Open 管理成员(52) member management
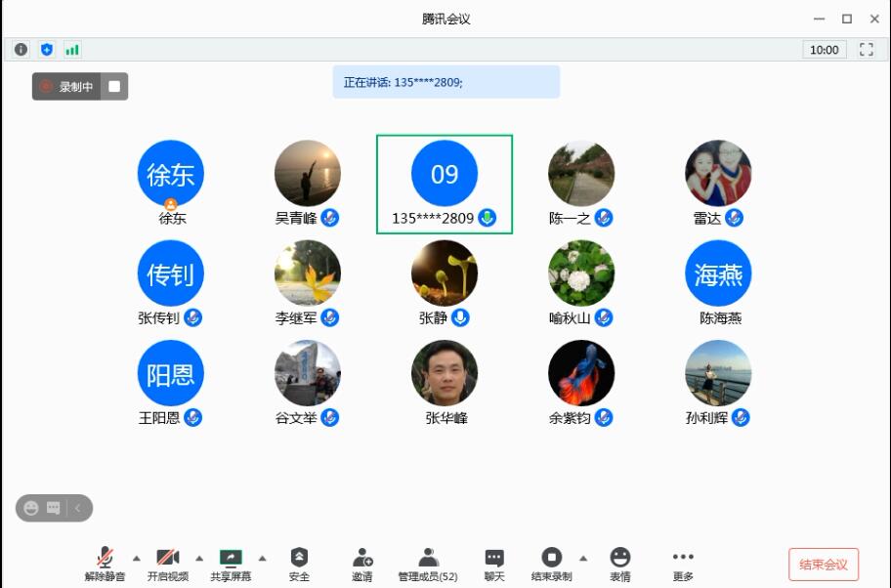The width and height of the screenshot is (891, 588). (428, 564)
